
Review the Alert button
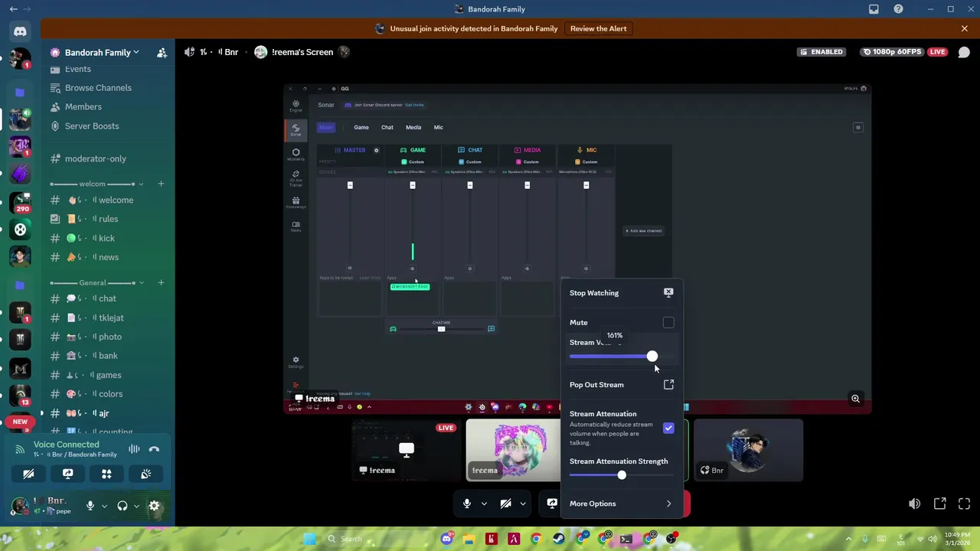[x=598, y=28]
